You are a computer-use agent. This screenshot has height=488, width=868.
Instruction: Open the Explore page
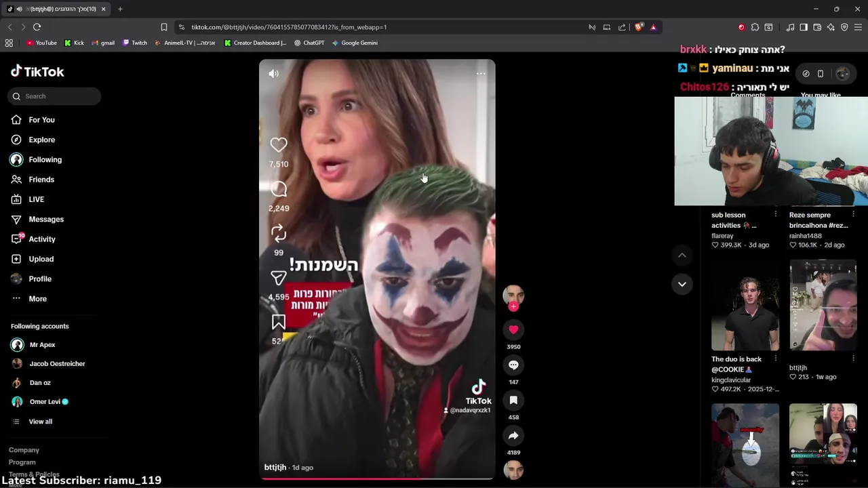point(41,140)
